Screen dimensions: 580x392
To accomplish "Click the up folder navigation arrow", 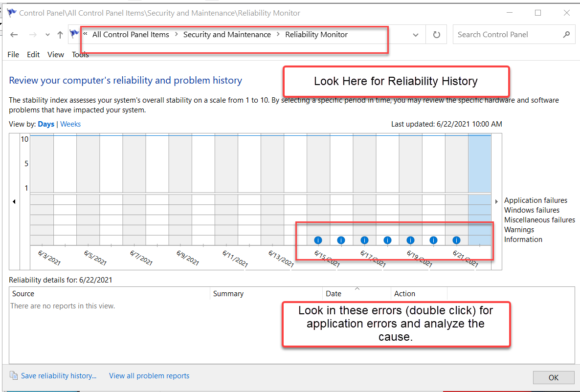I will (59, 34).
